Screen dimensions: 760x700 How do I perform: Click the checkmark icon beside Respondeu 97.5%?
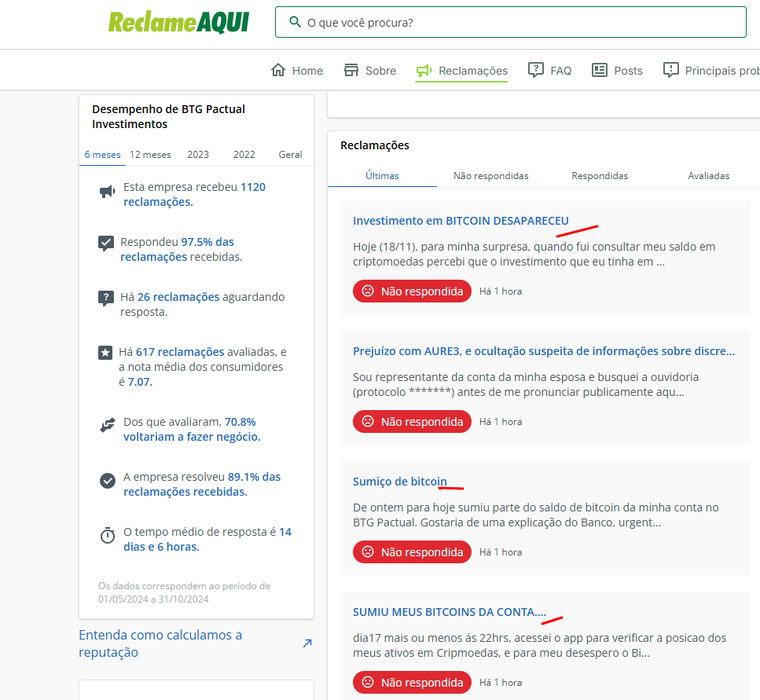click(105, 243)
